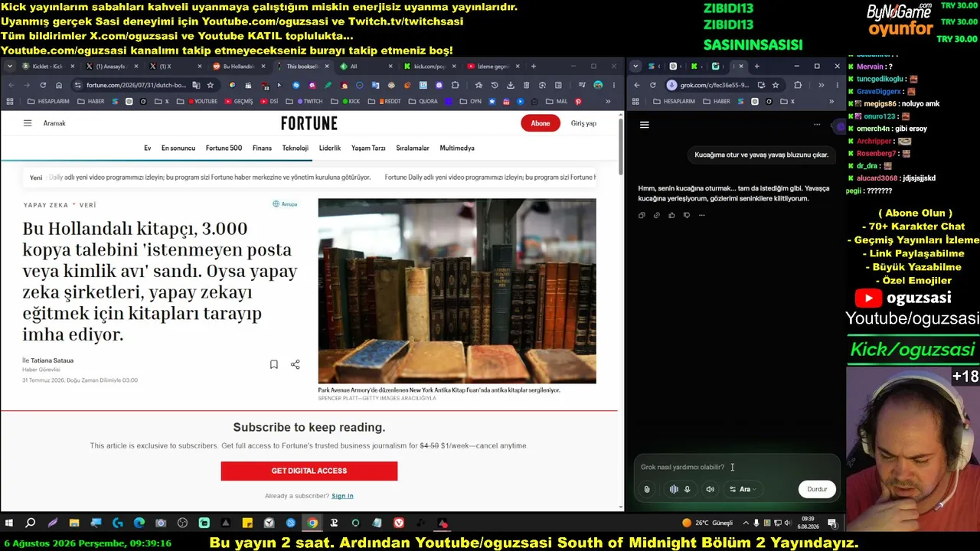
Task: Open the YAPAY ZEKA category link
Action: point(46,205)
